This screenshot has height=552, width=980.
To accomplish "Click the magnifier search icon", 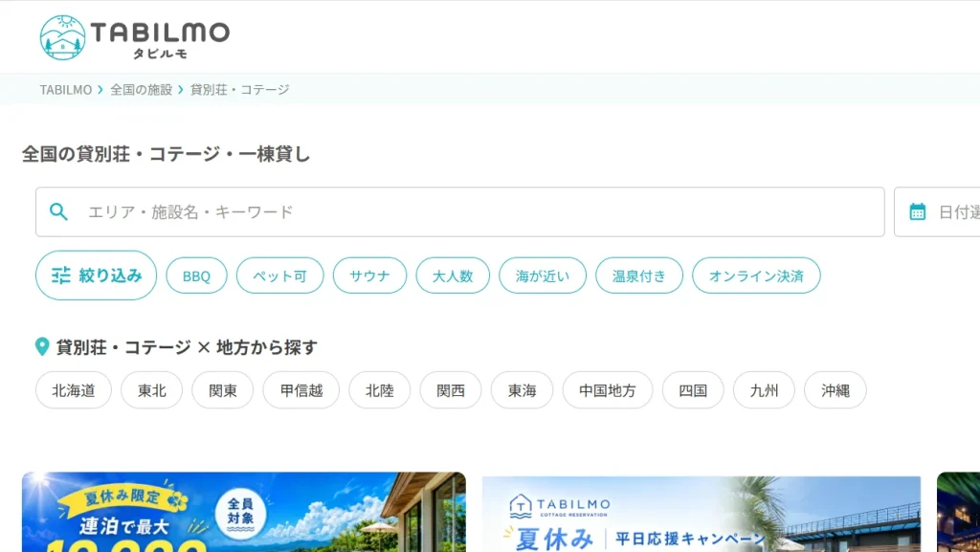I will pyautogui.click(x=58, y=211).
